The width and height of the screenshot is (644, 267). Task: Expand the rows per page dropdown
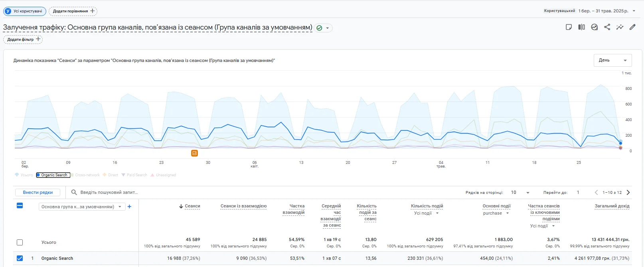point(520,192)
